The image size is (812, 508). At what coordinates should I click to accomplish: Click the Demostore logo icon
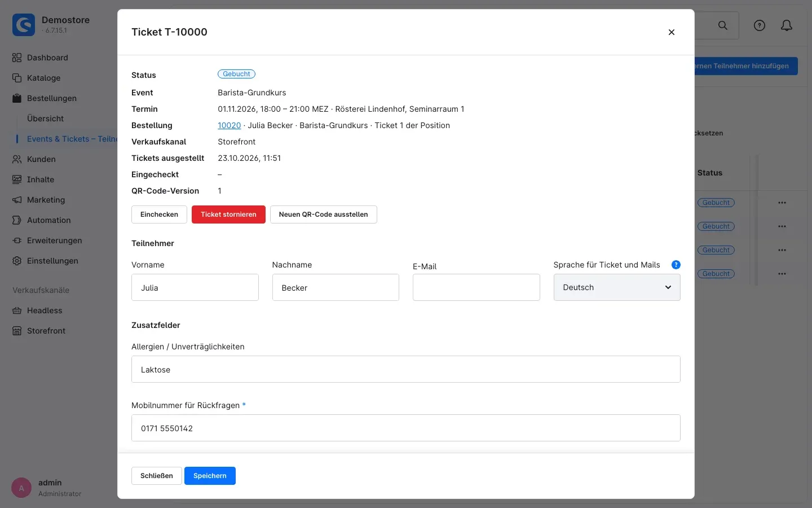pos(24,25)
